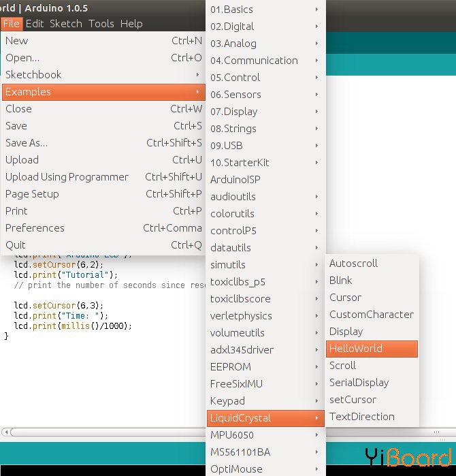Screen dimensions: 456x476
Task: Choose Upload in the File menu
Action: 103,160
